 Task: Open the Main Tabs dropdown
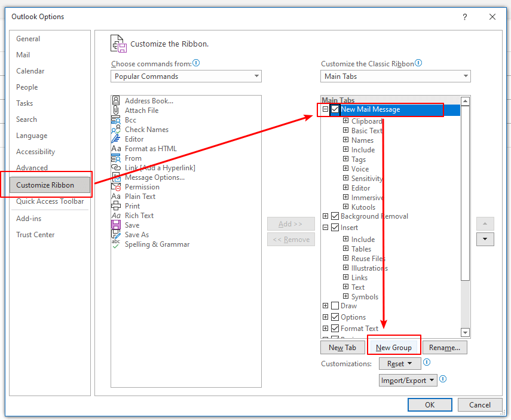466,76
